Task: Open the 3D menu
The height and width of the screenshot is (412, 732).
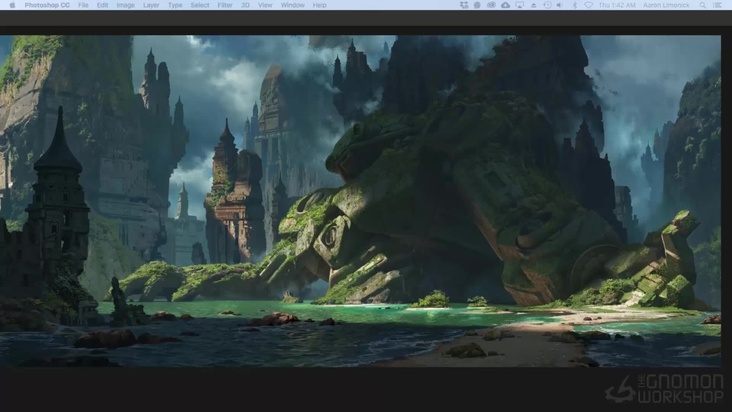Action: [245, 5]
